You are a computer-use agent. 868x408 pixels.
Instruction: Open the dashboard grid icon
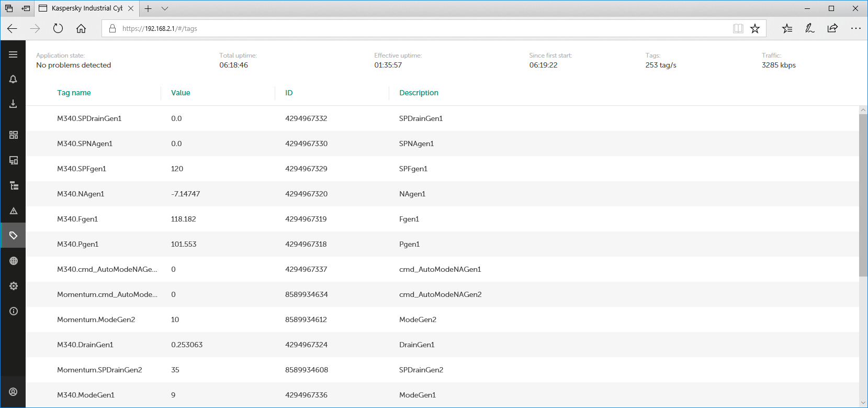(13, 135)
